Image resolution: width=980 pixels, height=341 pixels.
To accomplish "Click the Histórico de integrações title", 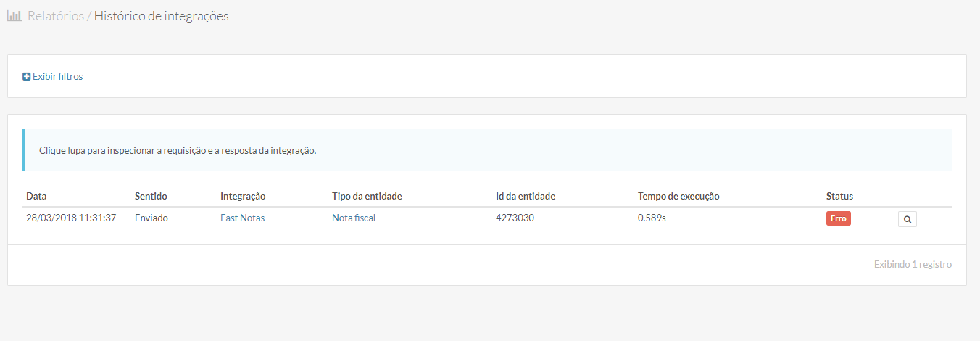I will [161, 16].
